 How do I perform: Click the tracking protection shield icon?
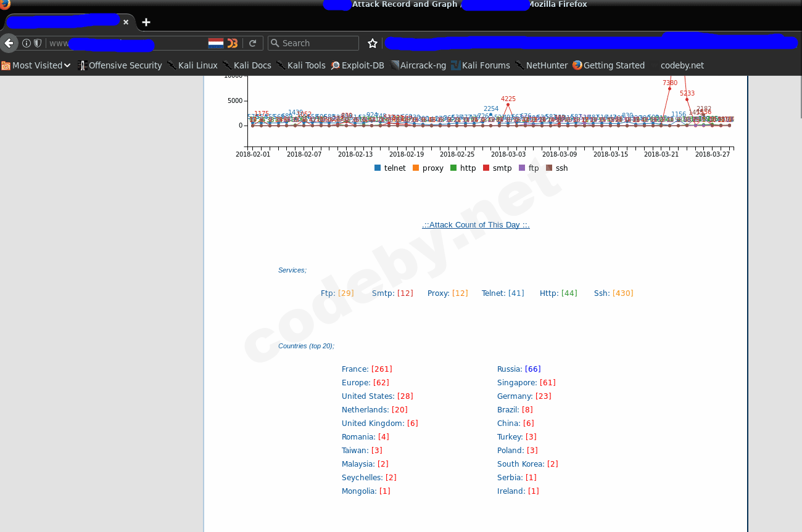(x=38, y=43)
